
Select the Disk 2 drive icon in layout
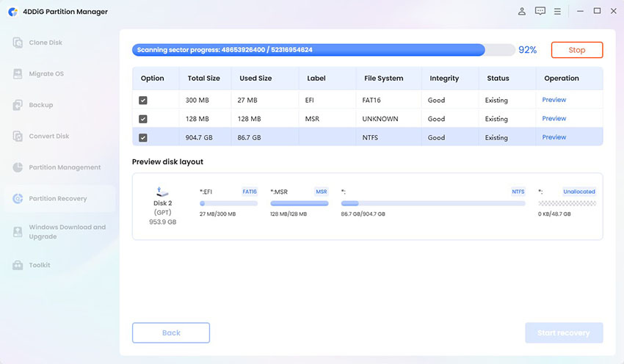pyautogui.click(x=162, y=192)
